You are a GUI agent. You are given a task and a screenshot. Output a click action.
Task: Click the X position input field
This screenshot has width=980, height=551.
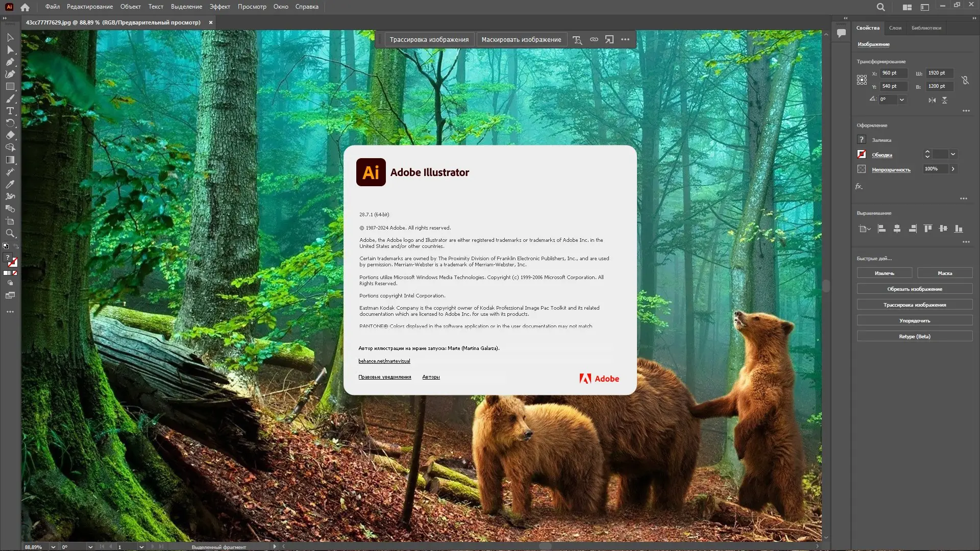click(893, 73)
